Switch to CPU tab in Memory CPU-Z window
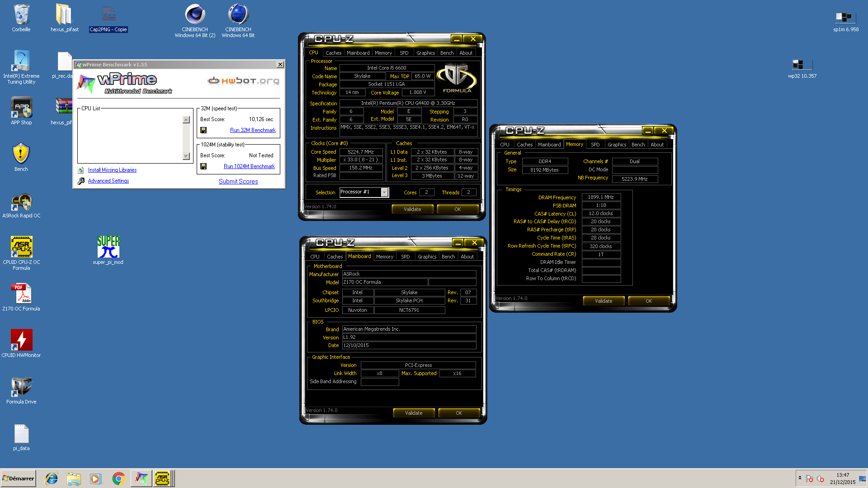 coord(505,145)
